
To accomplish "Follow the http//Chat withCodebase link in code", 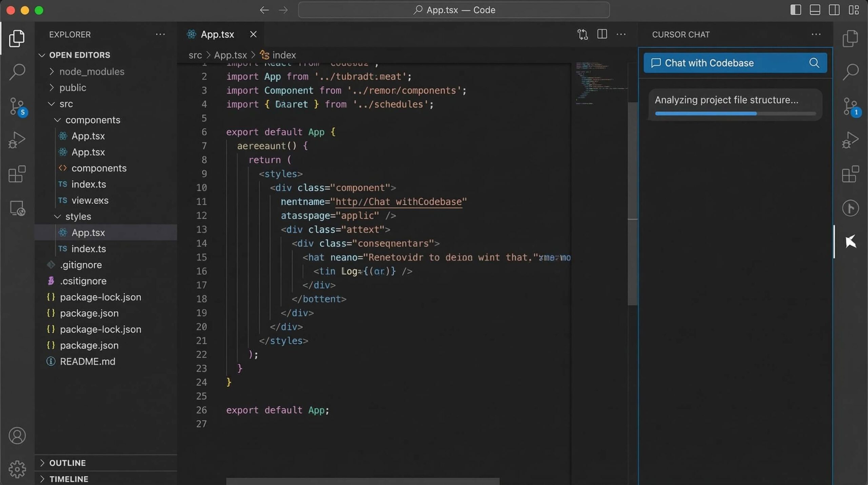I will click(398, 202).
